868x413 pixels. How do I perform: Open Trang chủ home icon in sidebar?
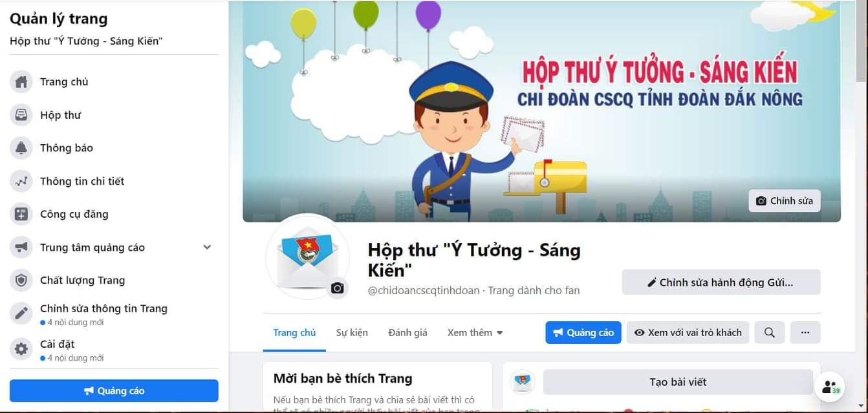(21, 82)
